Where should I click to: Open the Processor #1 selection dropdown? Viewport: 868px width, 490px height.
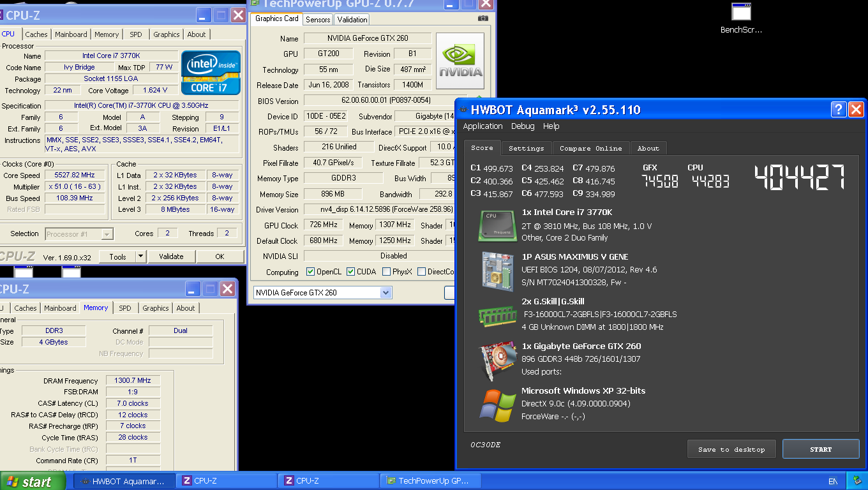coord(107,234)
